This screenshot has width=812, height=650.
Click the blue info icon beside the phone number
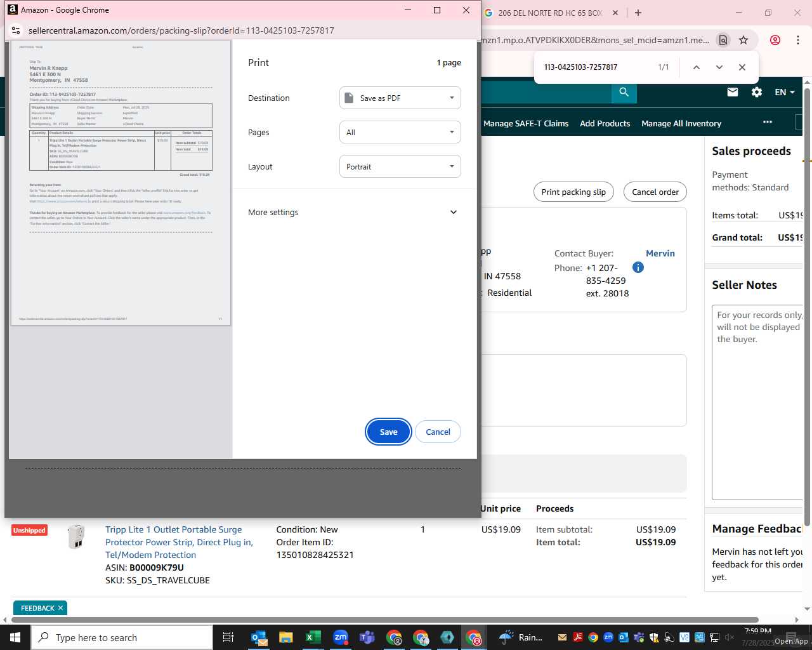pyautogui.click(x=638, y=267)
